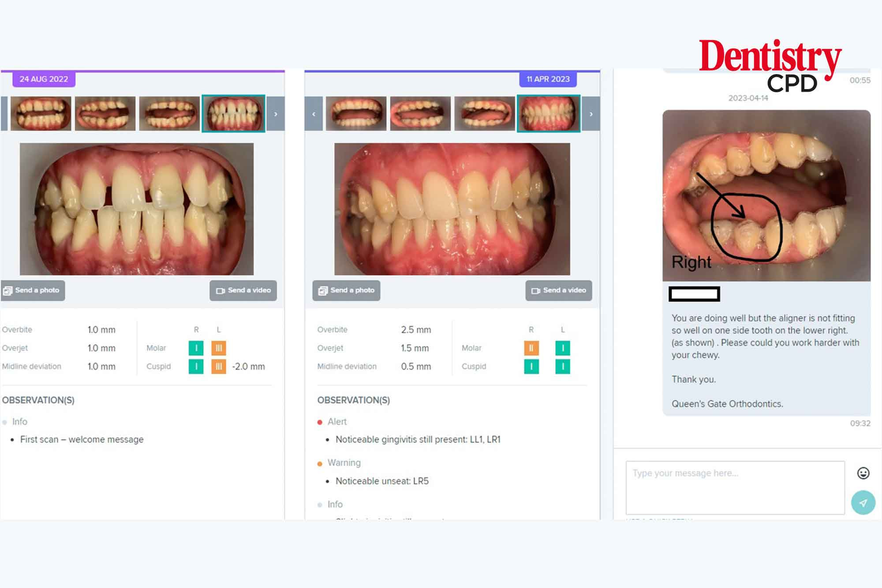The width and height of the screenshot is (882, 588).
Task: Open the large April 2023 frontal photo
Action: (452, 209)
